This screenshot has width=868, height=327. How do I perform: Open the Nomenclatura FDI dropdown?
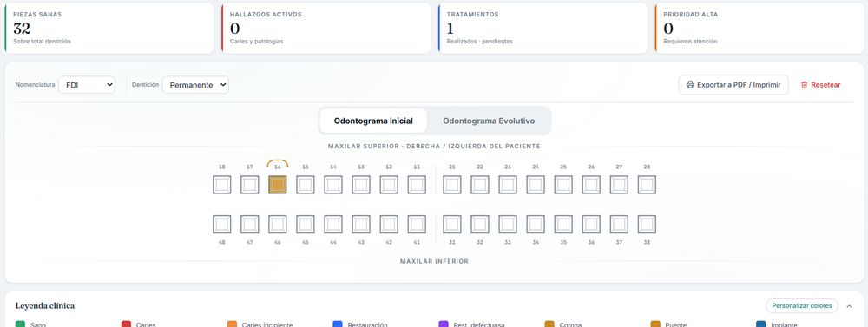pyautogui.click(x=87, y=85)
